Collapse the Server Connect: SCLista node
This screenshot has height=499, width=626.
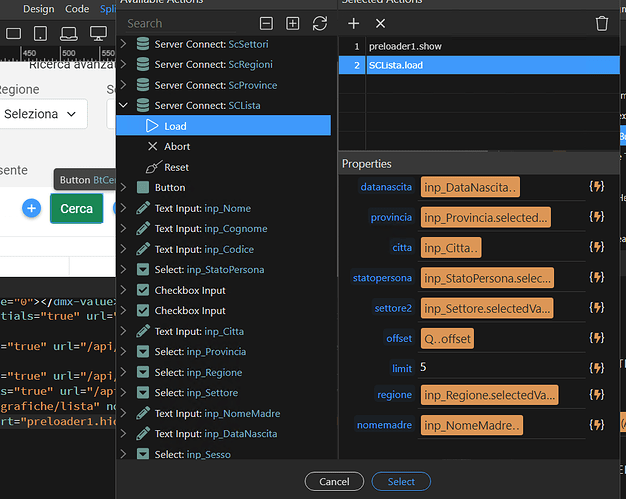pyautogui.click(x=123, y=105)
